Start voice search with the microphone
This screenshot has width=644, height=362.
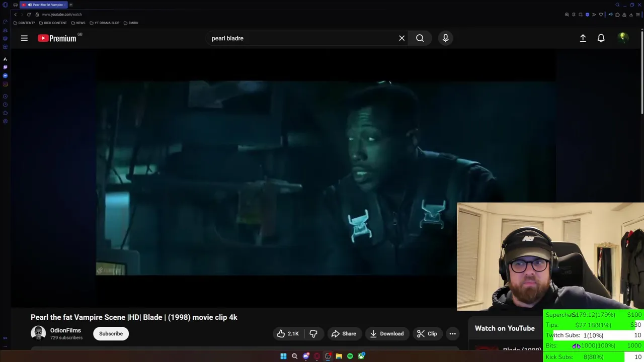pos(445,38)
